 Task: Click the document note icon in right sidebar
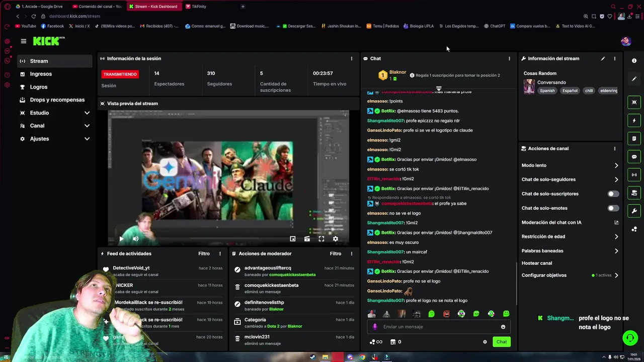pyautogui.click(x=634, y=139)
